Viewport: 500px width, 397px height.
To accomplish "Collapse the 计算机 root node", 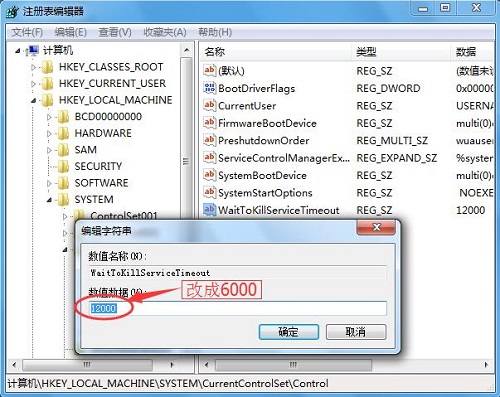I will tap(18, 51).
